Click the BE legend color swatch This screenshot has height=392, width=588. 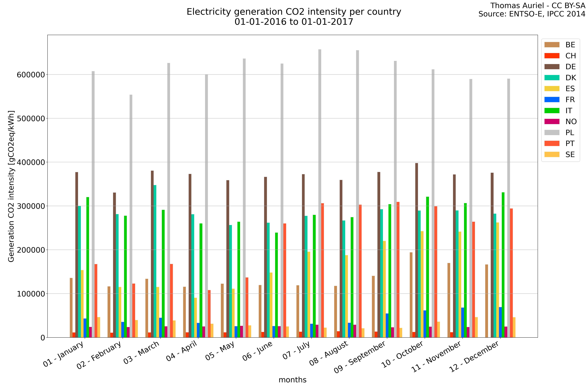552,45
